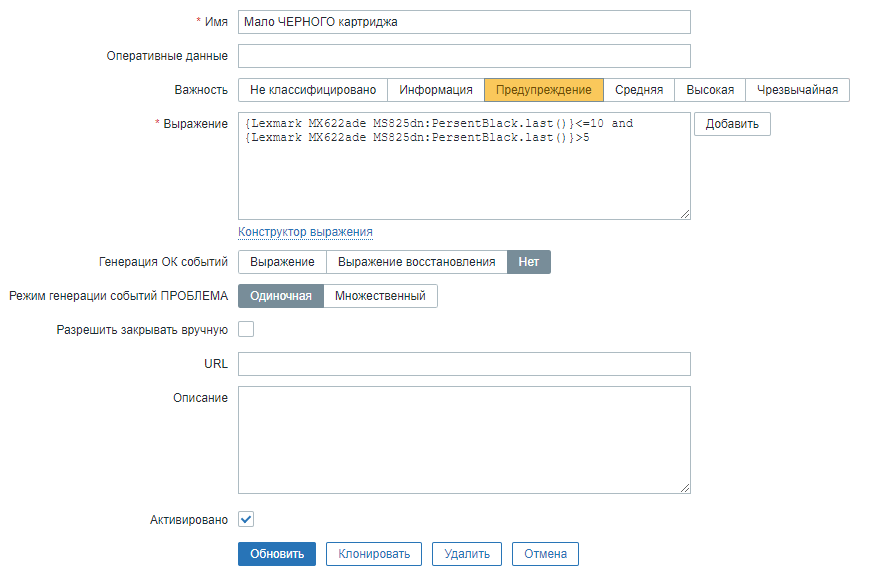Viewport: 890px width, 574px height.
Task: Select severity Не классифицировано
Action: tap(312, 90)
